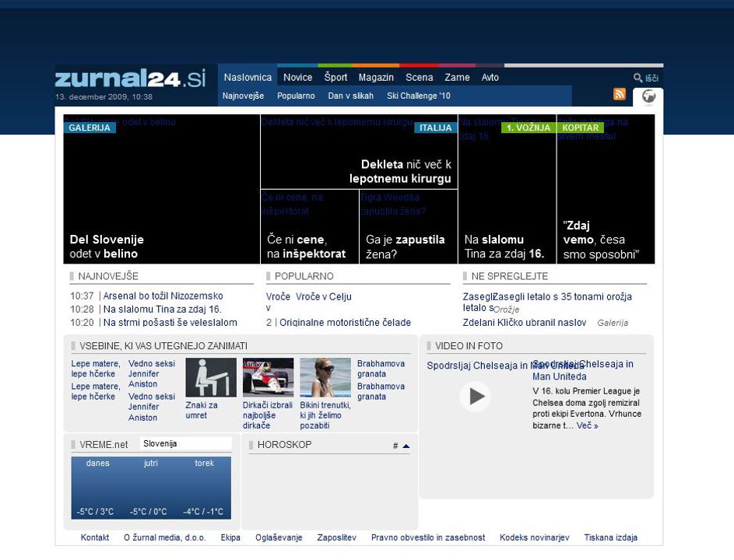Open the Galerija tagged headline tile
Screen dimensions: 734x560
[162, 190]
